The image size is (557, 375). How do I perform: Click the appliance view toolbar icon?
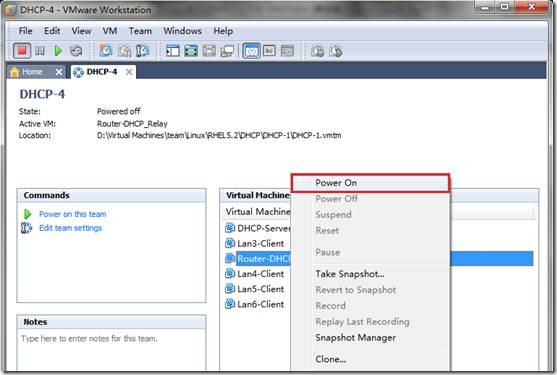287,51
